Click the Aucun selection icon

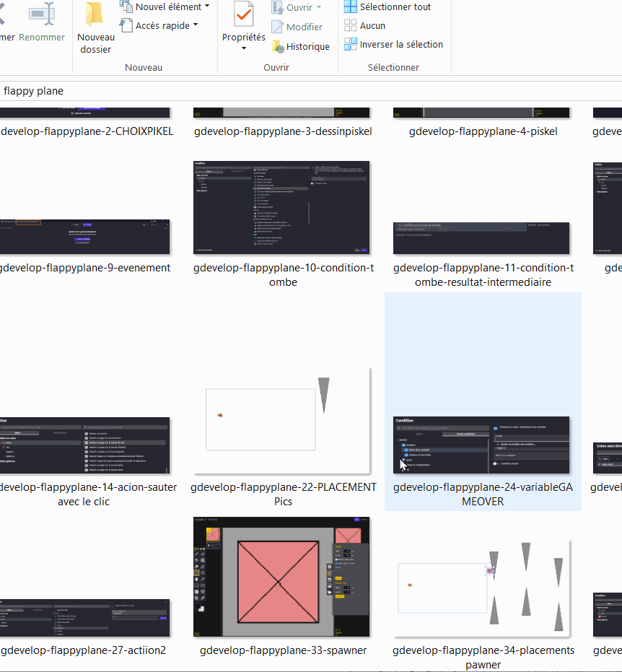(351, 25)
